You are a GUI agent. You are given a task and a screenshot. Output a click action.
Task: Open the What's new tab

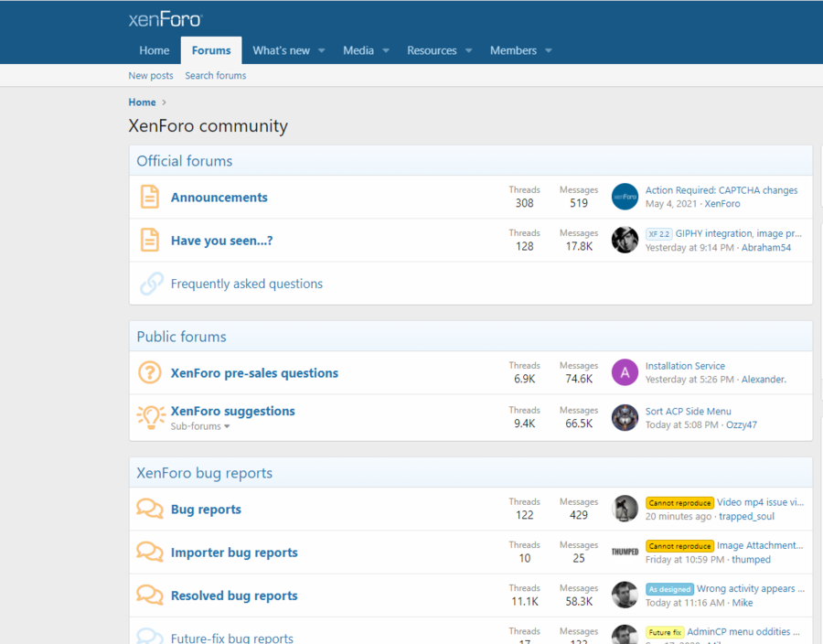[282, 50]
